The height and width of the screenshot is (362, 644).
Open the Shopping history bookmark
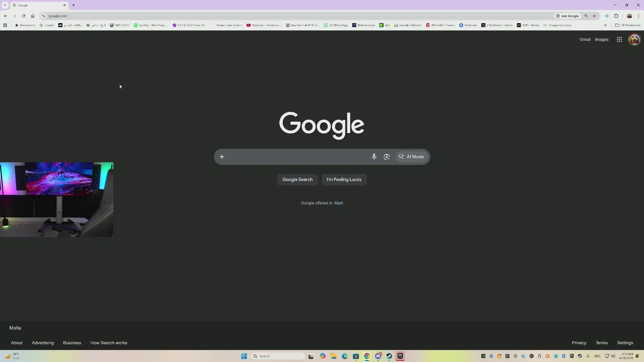tap(557, 25)
